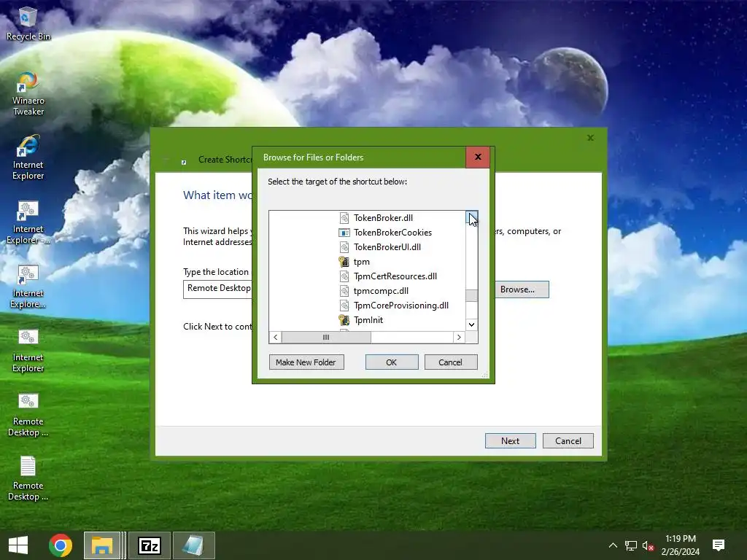The image size is (747, 560).
Task: Select the 'Internet Explorer' gears icon above Remote Desktop
Action: (x=28, y=351)
